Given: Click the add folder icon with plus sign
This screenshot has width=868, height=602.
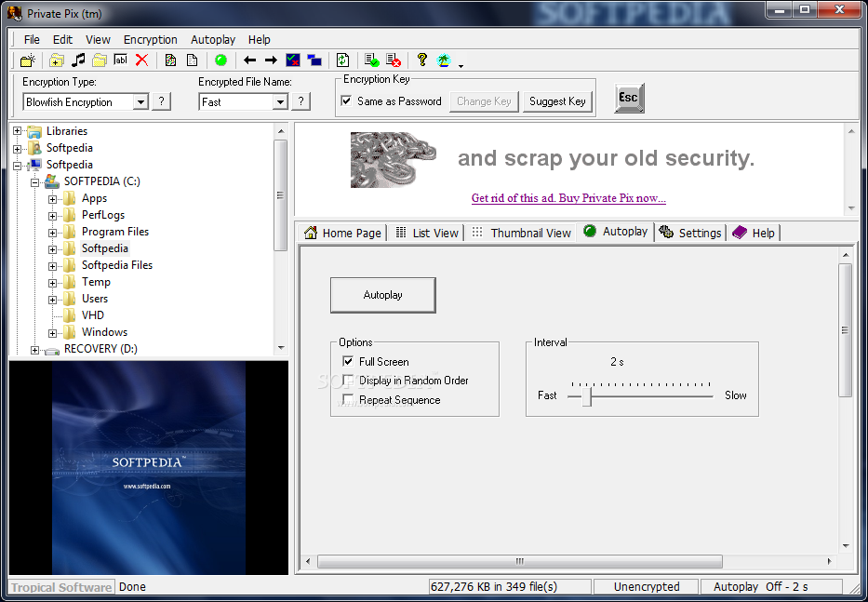Looking at the screenshot, I should pos(57,60).
